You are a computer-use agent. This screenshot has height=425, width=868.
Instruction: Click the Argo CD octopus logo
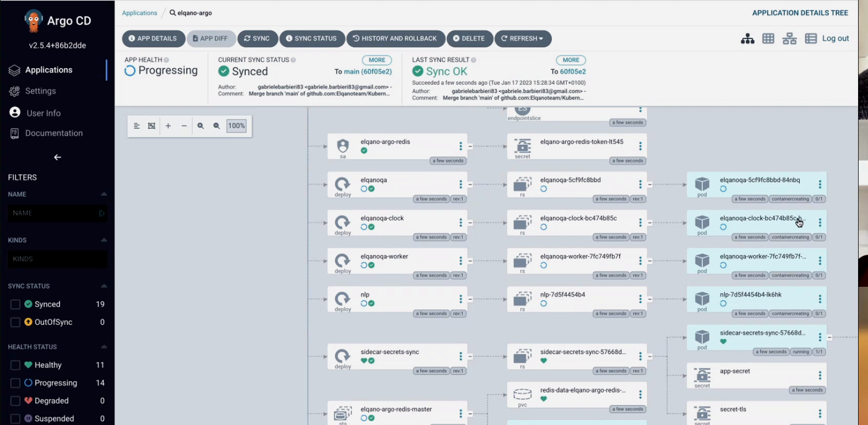pyautogui.click(x=34, y=21)
